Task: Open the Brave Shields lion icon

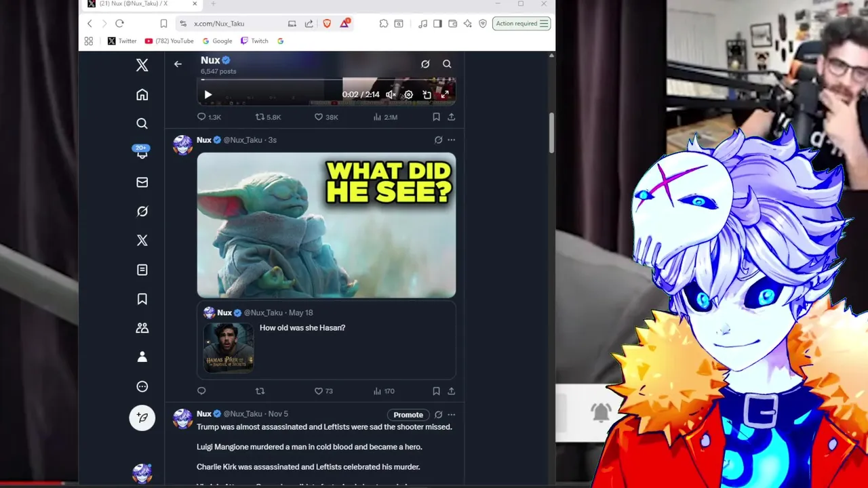Action: [327, 23]
